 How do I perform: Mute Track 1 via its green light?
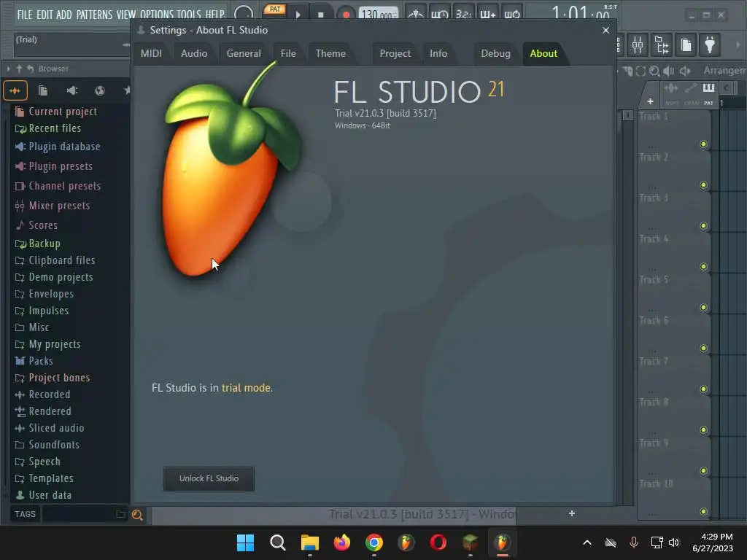coord(703,144)
